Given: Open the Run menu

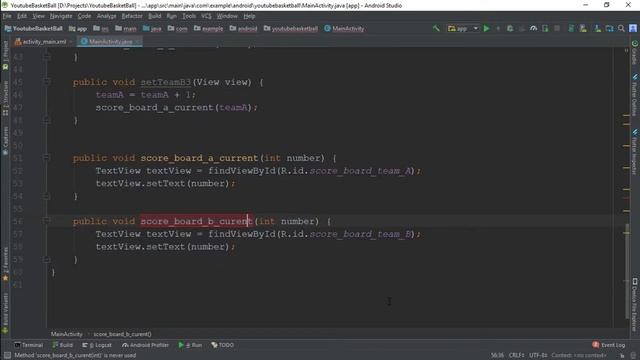Looking at the screenshot, I should [x=171, y=16].
